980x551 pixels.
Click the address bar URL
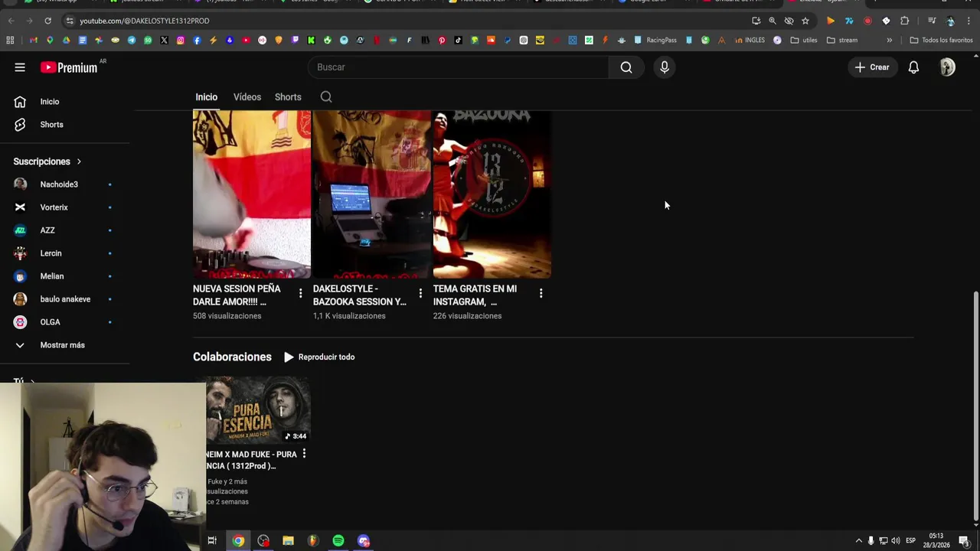pyautogui.click(x=145, y=21)
